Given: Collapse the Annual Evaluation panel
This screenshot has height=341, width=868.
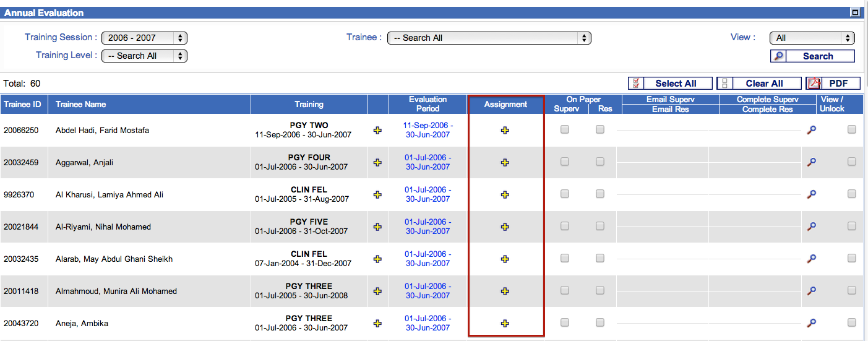Looking at the screenshot, I should [x=855, y=12].
